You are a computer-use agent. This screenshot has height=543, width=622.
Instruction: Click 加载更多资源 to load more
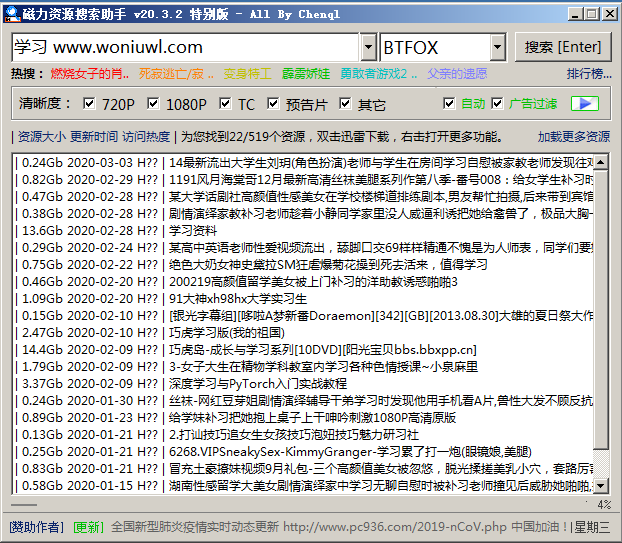(573, 137)
